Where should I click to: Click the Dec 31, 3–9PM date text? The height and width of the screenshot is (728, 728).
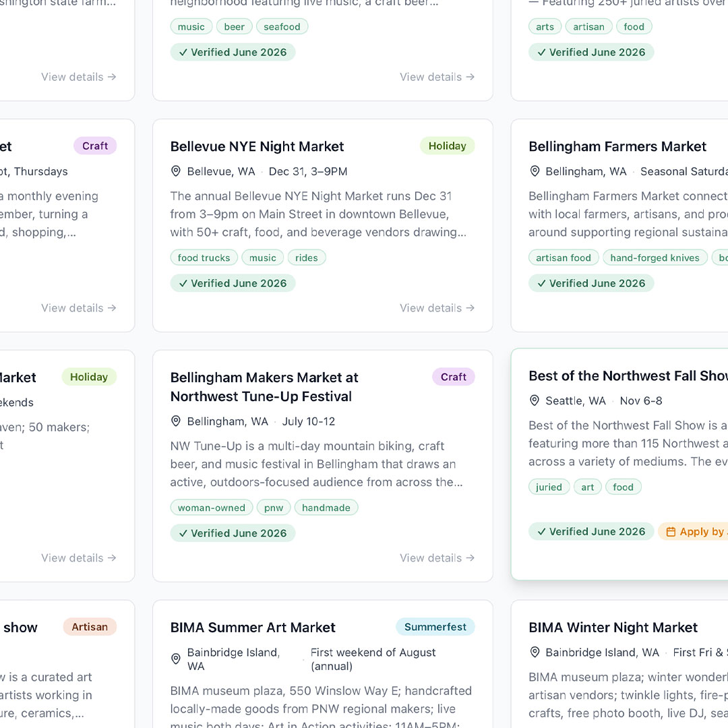308,171
